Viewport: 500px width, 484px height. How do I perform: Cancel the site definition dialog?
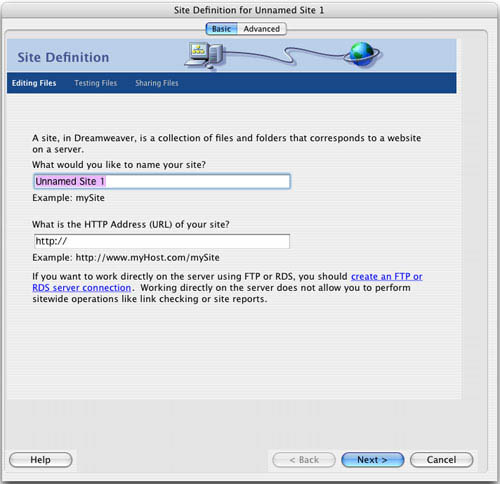tap(441, 460)
